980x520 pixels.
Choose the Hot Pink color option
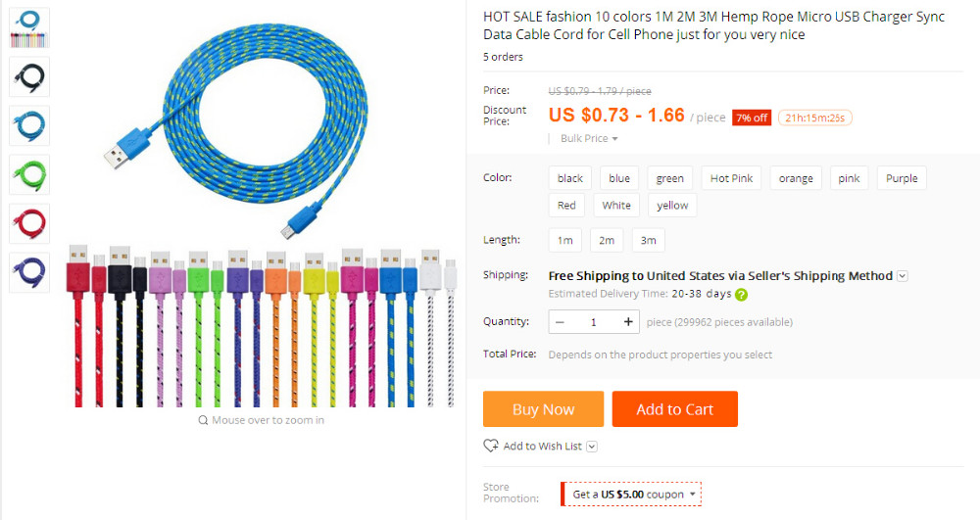pos(731,178)
